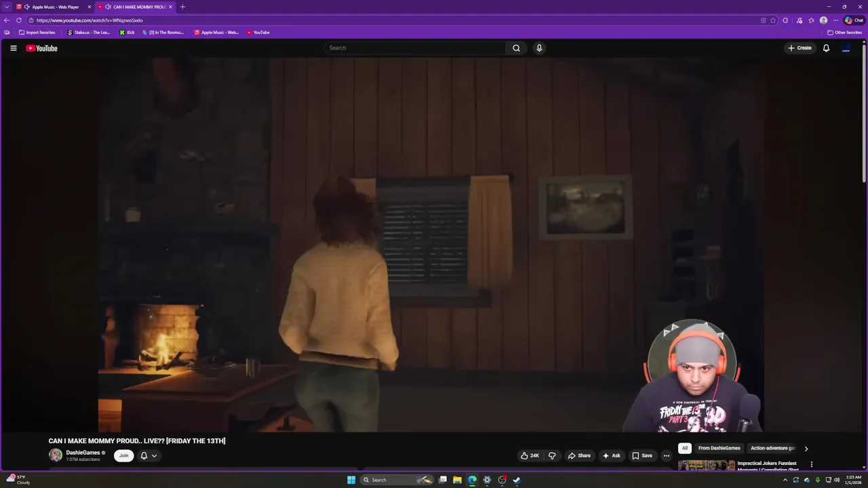Add this page to favorites star
This screenshot has width=868, height=488.
(x=773, y=20)
